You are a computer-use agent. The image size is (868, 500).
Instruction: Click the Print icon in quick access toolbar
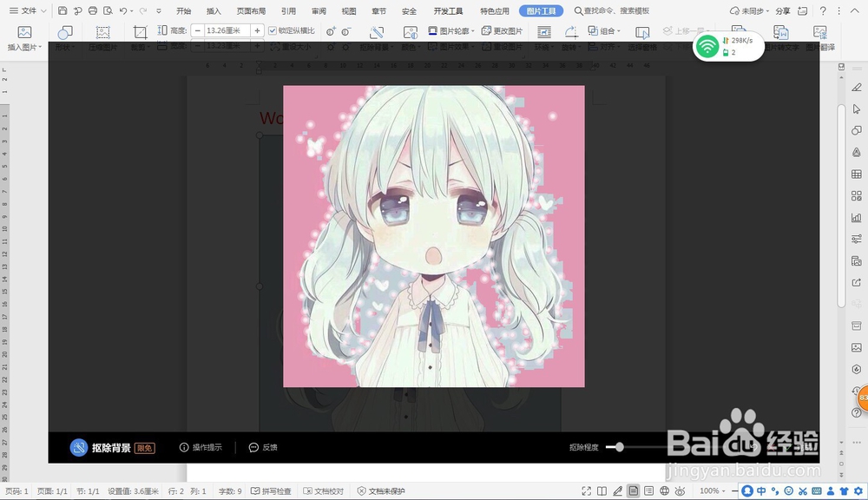tap(93, 10)
